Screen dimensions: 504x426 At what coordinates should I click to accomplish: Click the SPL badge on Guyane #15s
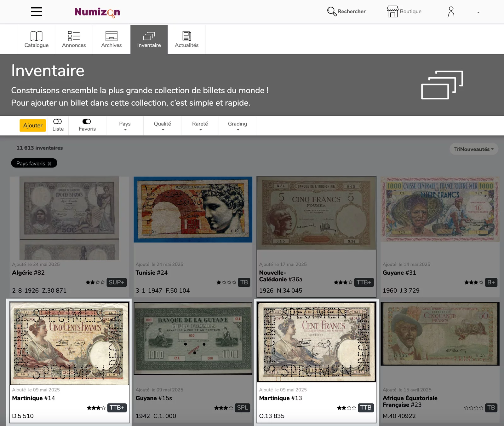tap(242, 408)
